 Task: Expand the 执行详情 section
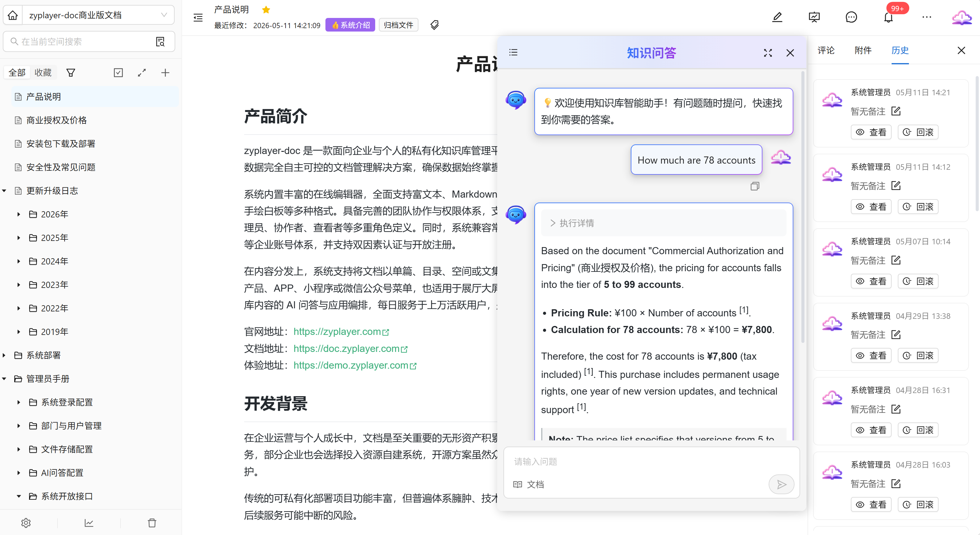coord(664,223)
